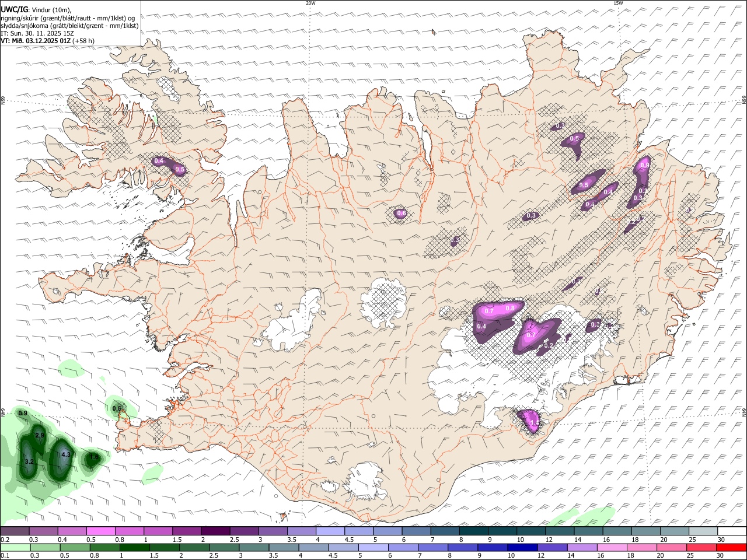This screenshot has width=747, height=560.
Task: Click the white 30 swatch in upper legend
Action: click(731, 531)
